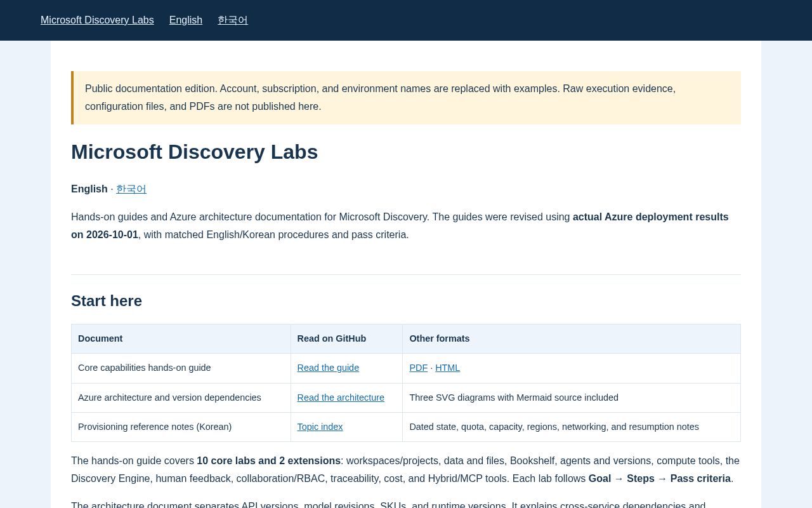The image size is (812, 508).
Task: Click the 한국어 link below the heading
Action: pos(131,189)
